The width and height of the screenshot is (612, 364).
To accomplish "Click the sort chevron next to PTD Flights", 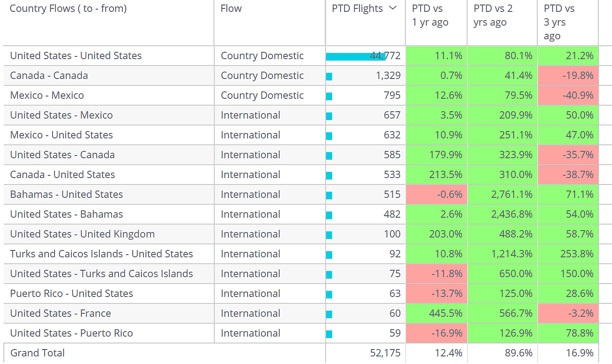I will pyautogui.click(x=393, y=8).
